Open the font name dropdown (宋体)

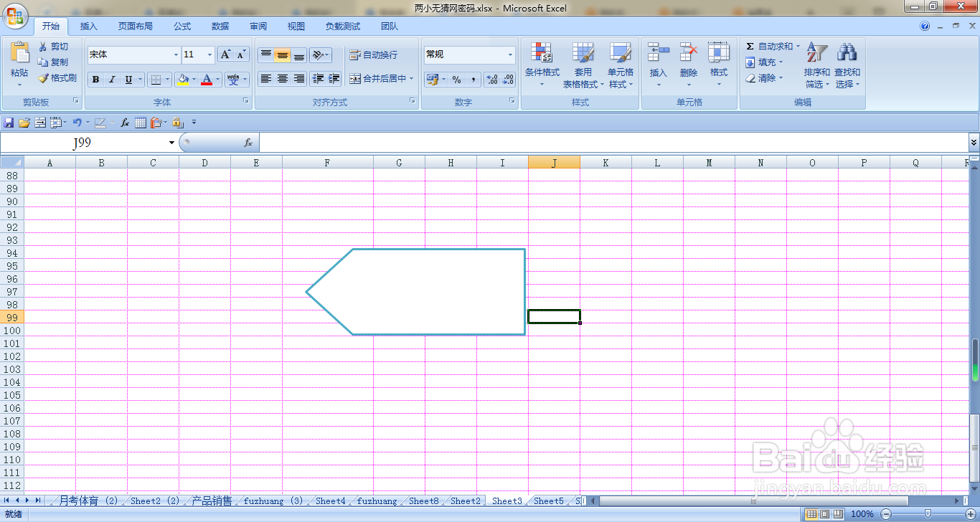tap(176, 54)
